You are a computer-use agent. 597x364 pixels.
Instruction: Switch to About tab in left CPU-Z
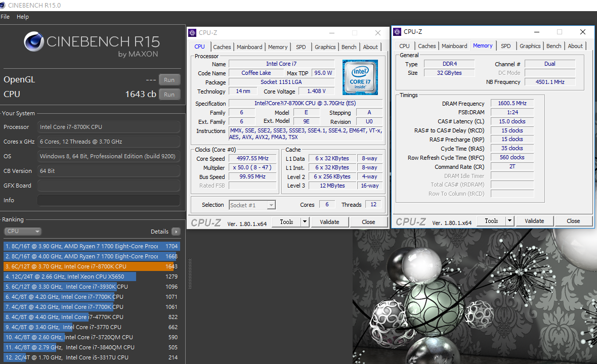click(x=370, y=47)
